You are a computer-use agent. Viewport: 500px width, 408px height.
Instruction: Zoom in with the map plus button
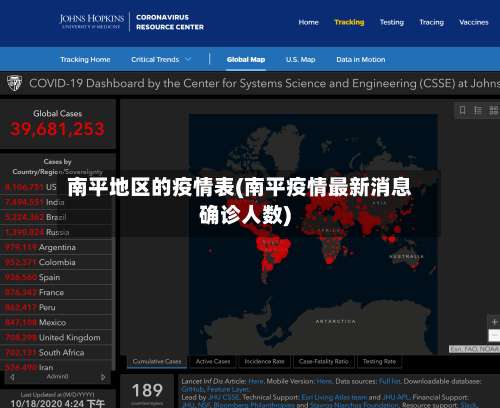tap(495, 322)
